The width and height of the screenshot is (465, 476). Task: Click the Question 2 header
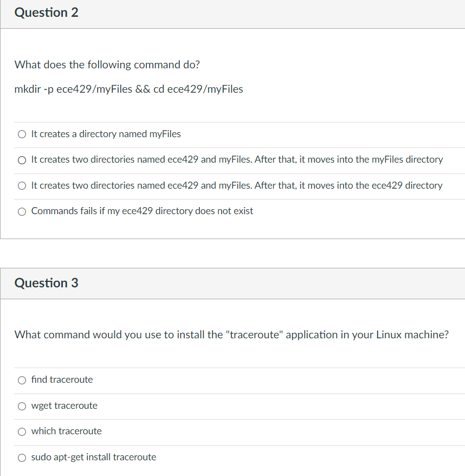pos(46,12)
